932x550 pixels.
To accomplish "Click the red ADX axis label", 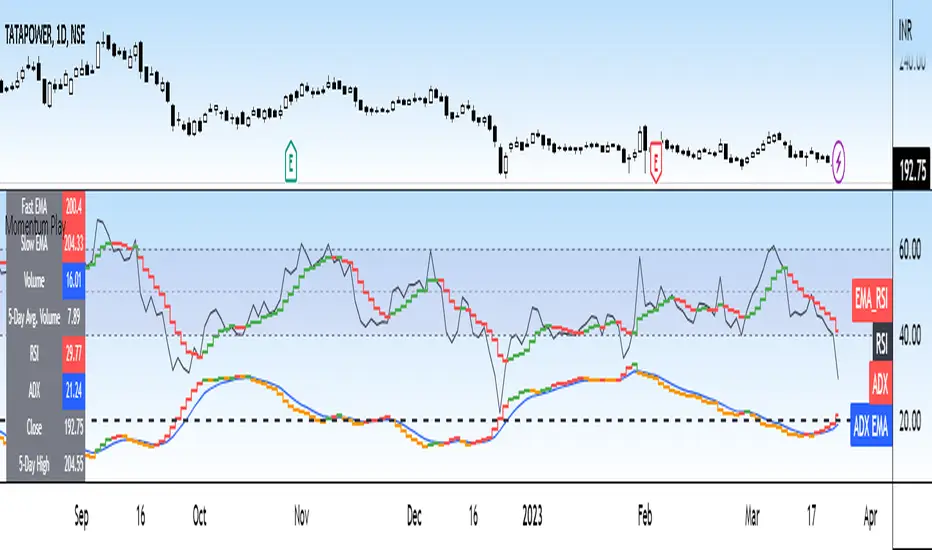I will coord(880,384).
